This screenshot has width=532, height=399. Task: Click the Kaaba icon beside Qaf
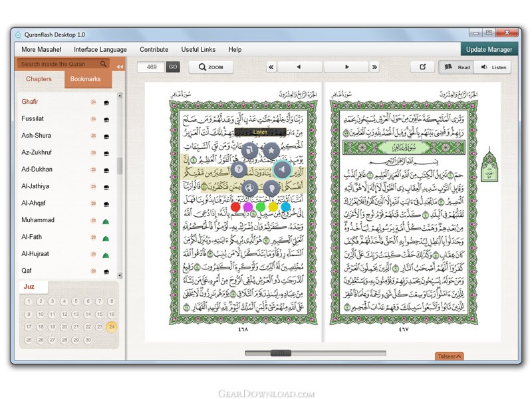click(106, 271)
